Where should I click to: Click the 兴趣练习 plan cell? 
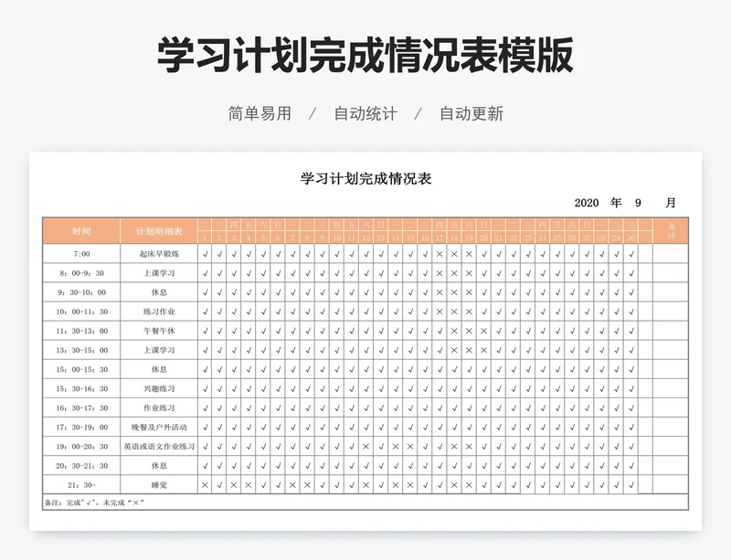tap(159, 388)
